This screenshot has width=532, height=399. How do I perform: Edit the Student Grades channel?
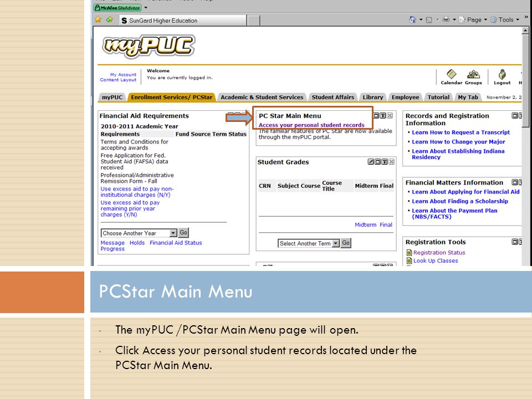tap(371, 162)
